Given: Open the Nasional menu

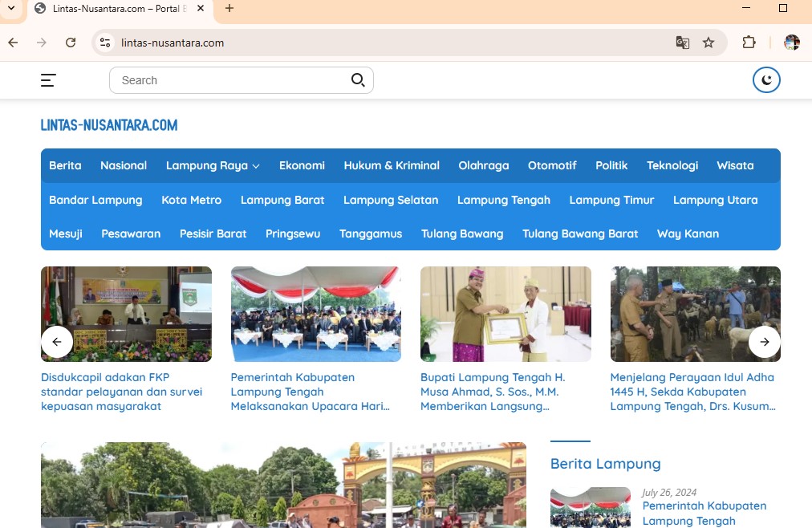Looking at the screenshot, I should click(x=124, y=165).
